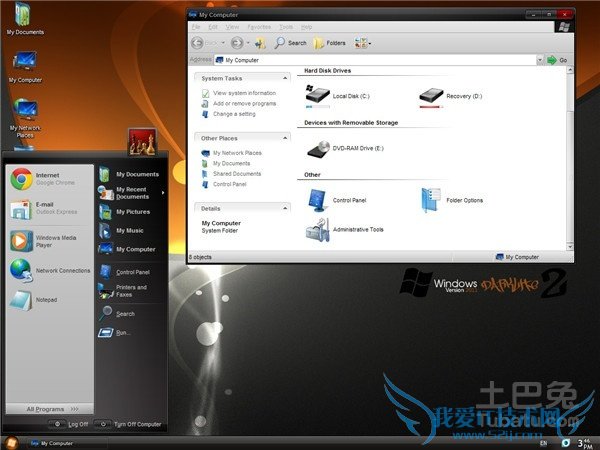Click the EN language indicator in tray
The width and height of the screenshot is (600, 450).
[x=543, y=443]
